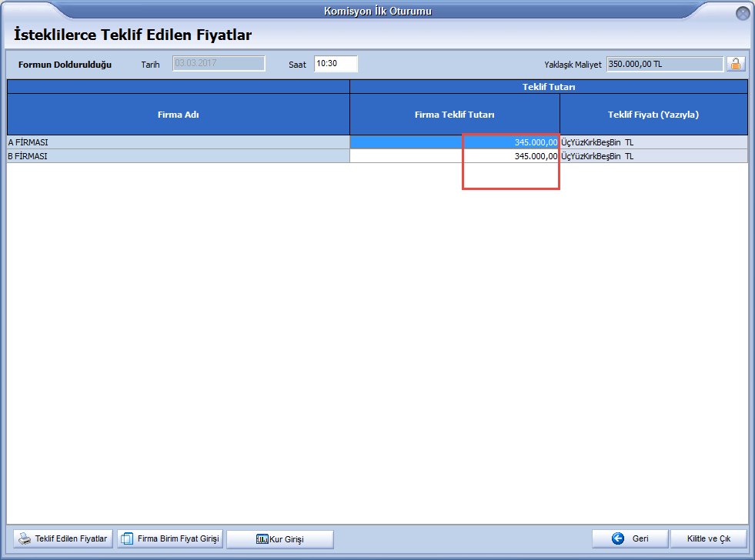
Task: Click B FİRMASI's written price text cell
Action: coord(653,156)
